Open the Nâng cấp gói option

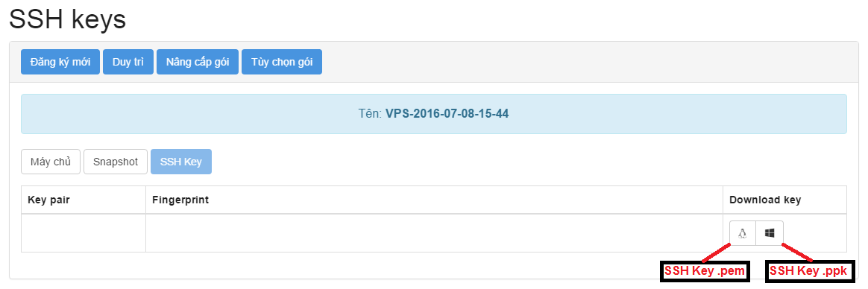pos(197,62)
